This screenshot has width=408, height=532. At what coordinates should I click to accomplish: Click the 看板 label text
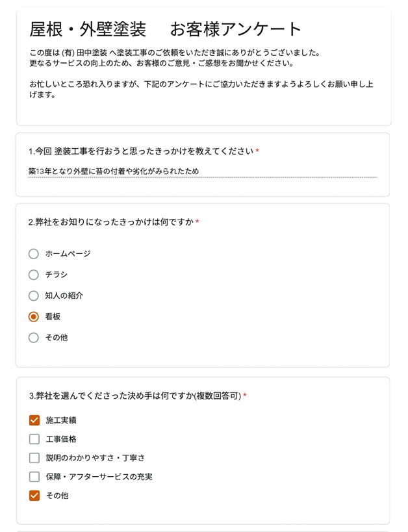[x=53, y=317]
